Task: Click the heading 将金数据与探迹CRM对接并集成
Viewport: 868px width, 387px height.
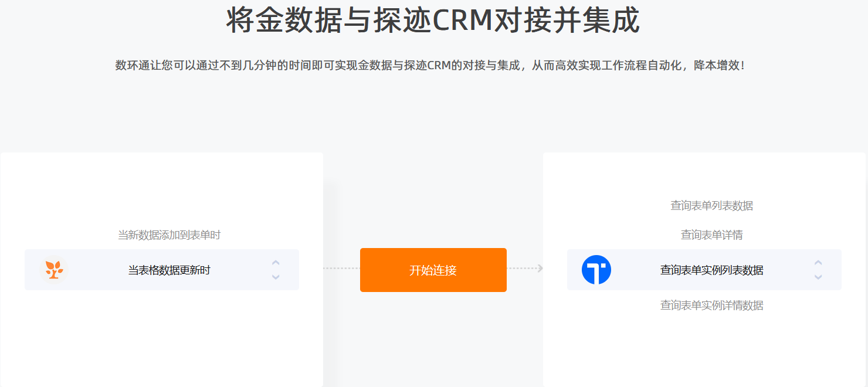Action: tap(433, 21)
